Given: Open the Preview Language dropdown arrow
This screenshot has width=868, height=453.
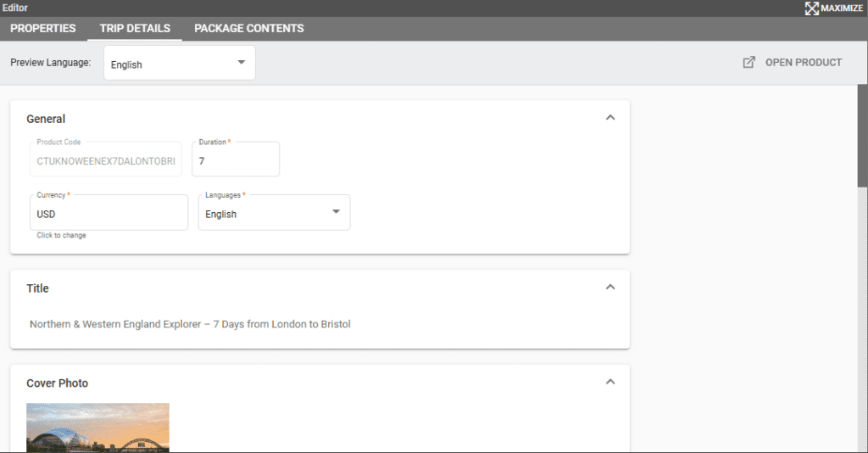Looking at the screenshot, I should point(241,63).
